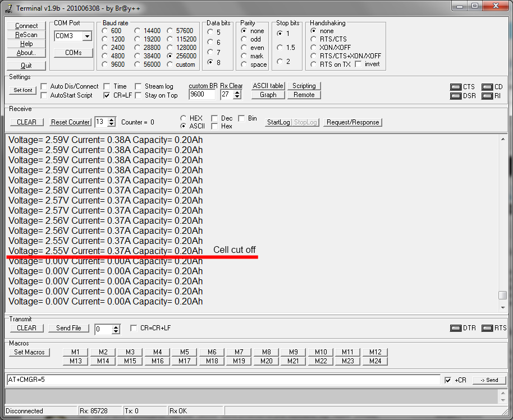Click the CD indicator LED
The width and height of the screenshot is (513, 420).
tap(487, 87)
